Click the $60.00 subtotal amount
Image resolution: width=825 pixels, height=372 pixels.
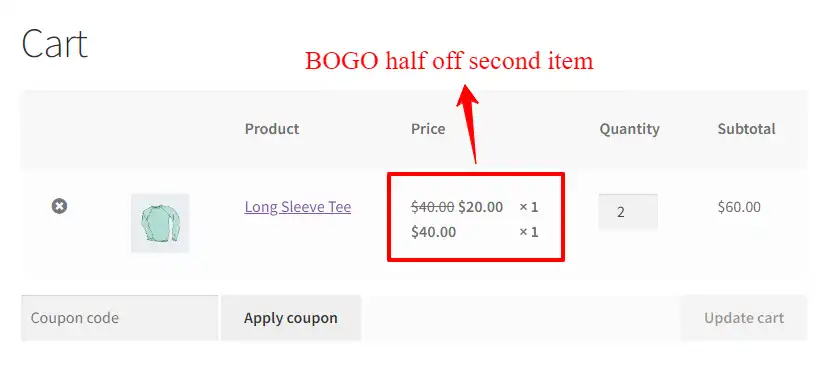739,207
